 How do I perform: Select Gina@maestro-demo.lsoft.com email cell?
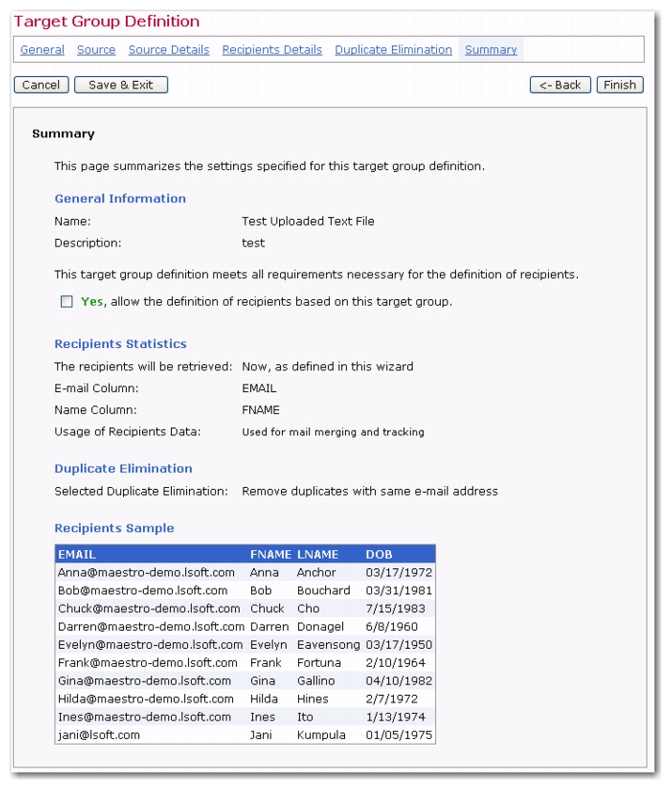coord(145,681)
